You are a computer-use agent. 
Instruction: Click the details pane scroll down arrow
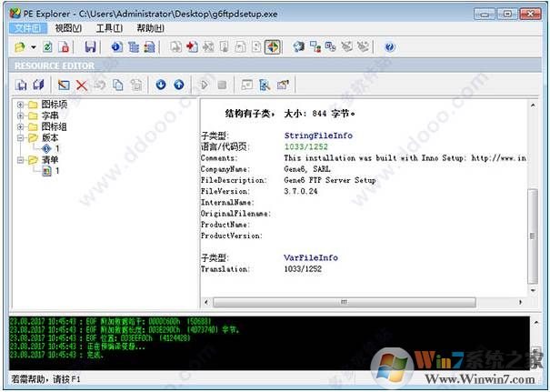pos(533,291)
